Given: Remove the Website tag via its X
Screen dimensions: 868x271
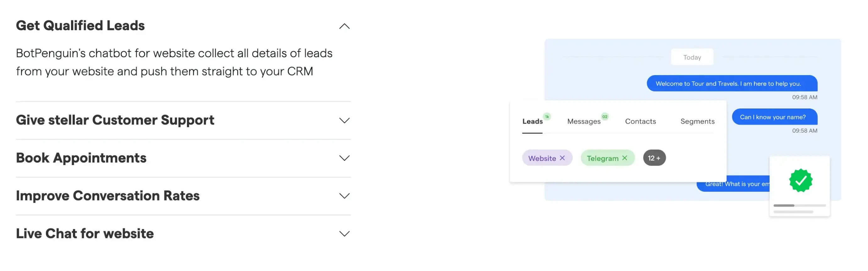Looking at the screenshot, I should click(x=562, y=158).
